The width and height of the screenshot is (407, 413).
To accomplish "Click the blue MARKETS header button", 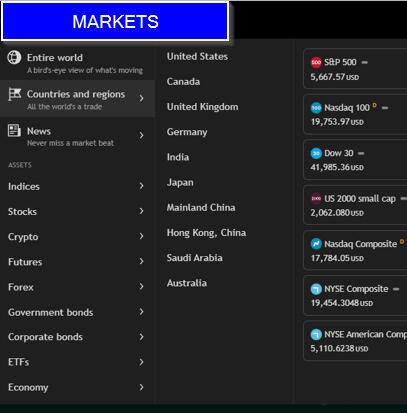I will (x=115, y=21).
